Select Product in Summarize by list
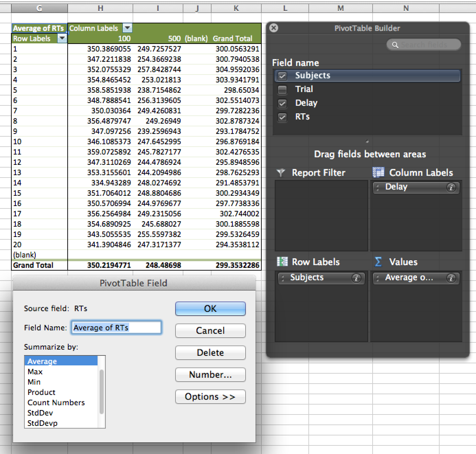The width and height of the screenshot is (476, 454). point(61,392)
